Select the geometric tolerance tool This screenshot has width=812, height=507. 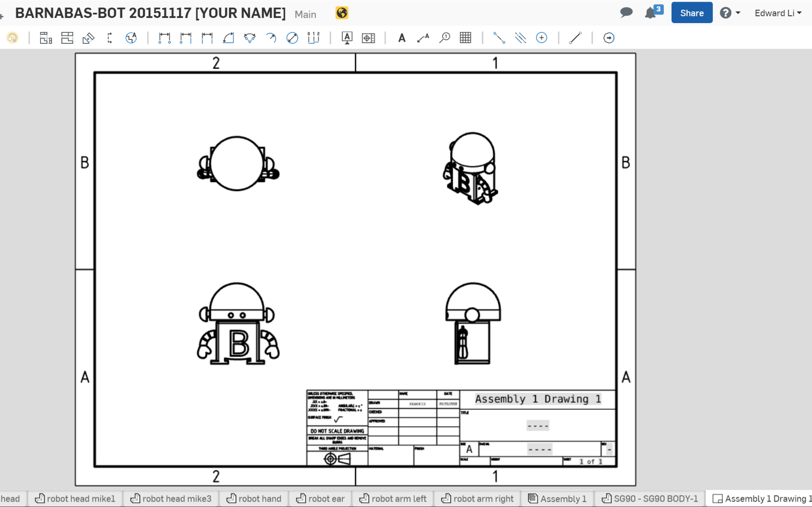[x=369, y=38]
